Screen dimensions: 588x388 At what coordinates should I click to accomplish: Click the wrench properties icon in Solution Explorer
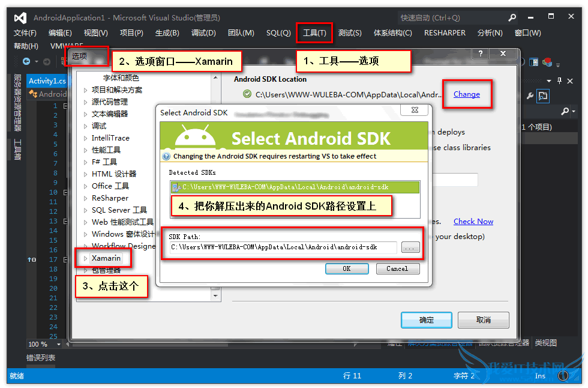[x=530, y=96]
